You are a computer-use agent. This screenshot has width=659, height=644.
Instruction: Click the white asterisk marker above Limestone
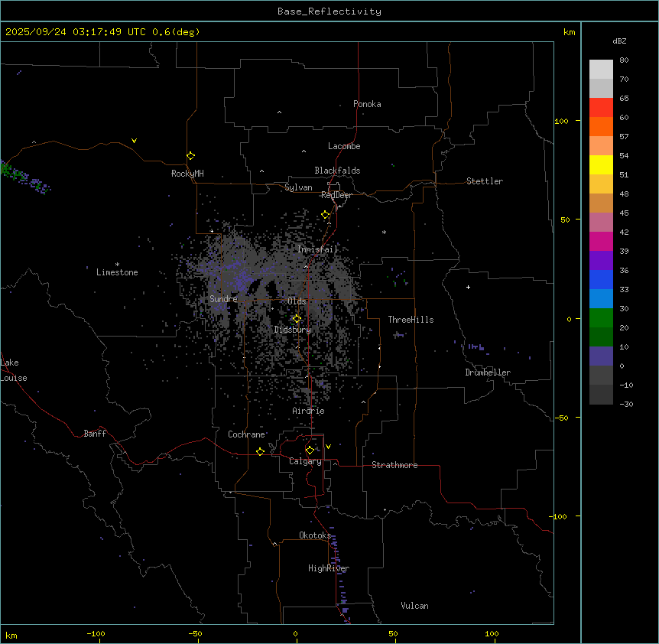pyautogui.click(x=117, y=264)
